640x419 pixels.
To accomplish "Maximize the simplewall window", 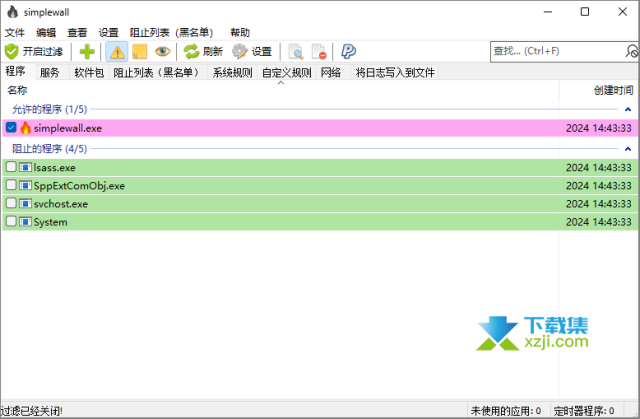I will pos(585,12).
